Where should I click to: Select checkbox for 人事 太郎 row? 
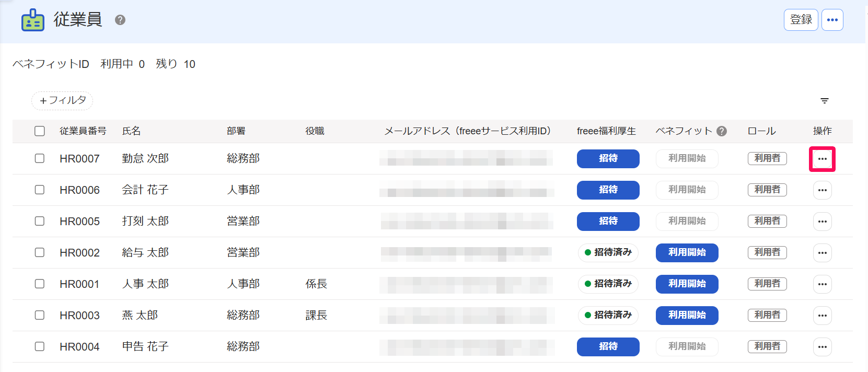point(40,284)
